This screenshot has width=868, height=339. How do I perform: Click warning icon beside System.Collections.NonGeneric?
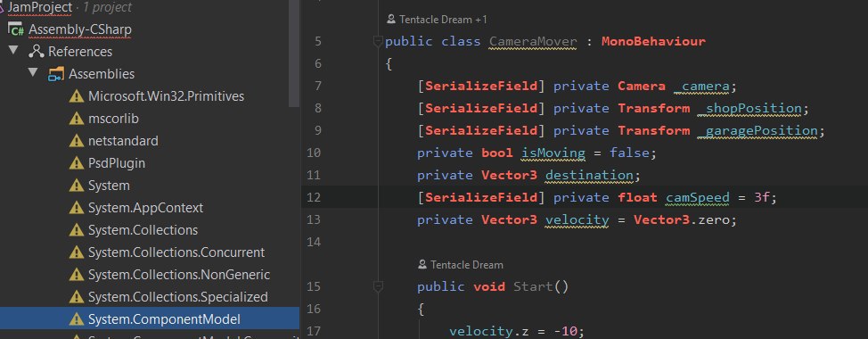(77, 275)
